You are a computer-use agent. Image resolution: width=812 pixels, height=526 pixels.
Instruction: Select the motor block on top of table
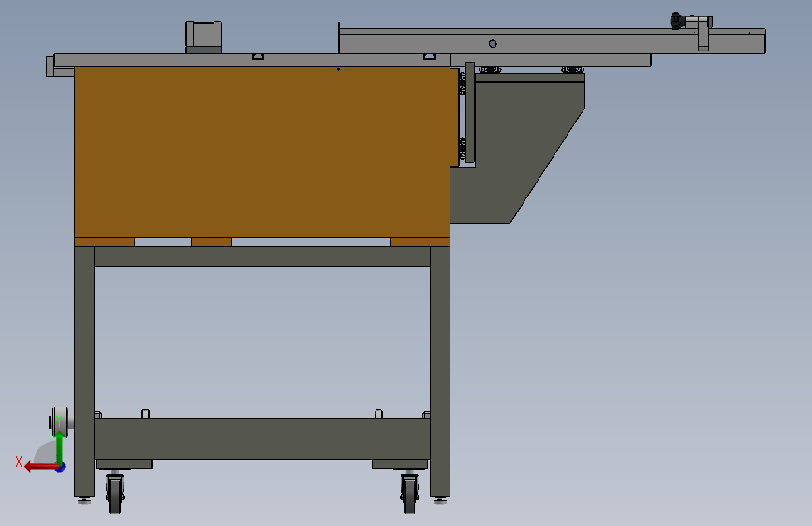point(203,37)
